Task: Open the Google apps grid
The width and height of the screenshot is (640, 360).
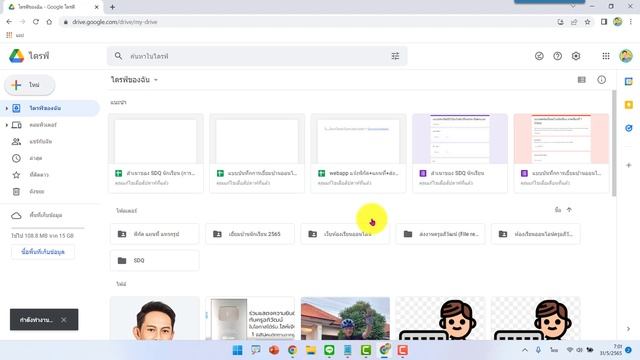Action: click(606, 56)
